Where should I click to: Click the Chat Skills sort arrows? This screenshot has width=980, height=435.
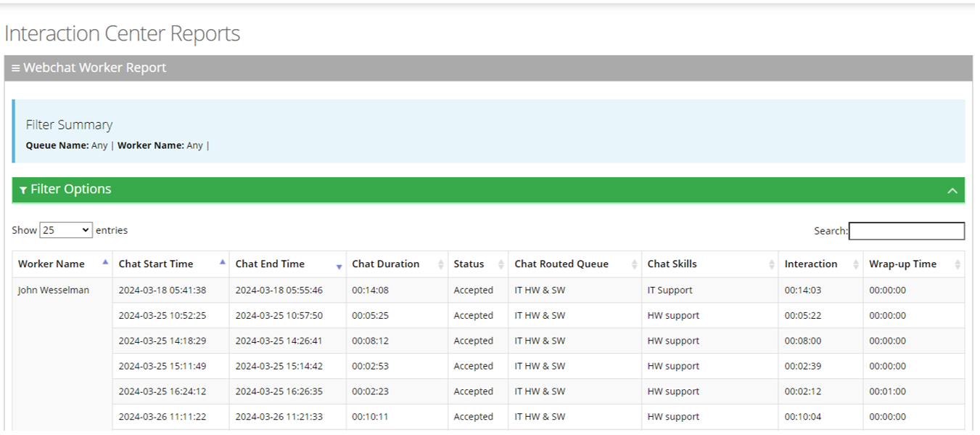coord(771,264)
